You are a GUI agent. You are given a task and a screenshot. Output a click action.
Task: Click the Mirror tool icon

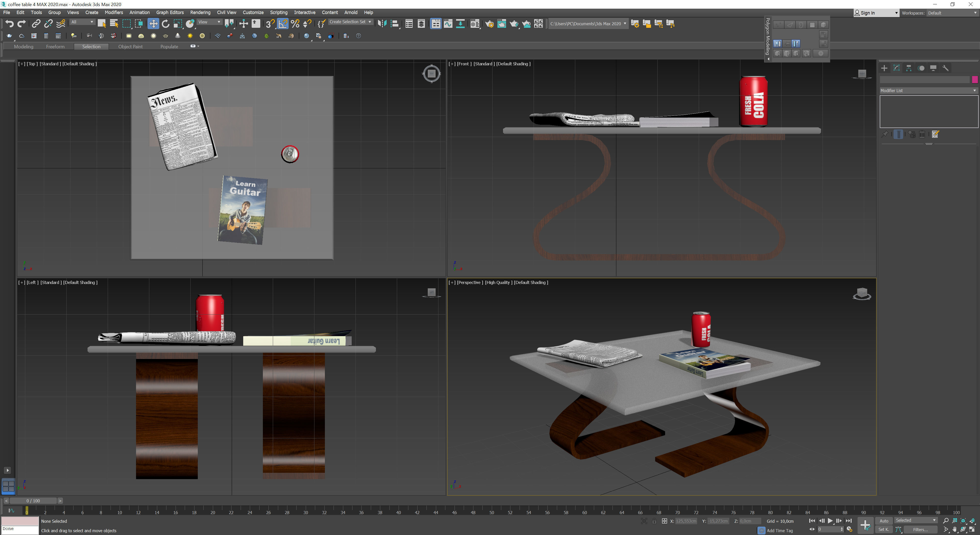coord(382,23)
